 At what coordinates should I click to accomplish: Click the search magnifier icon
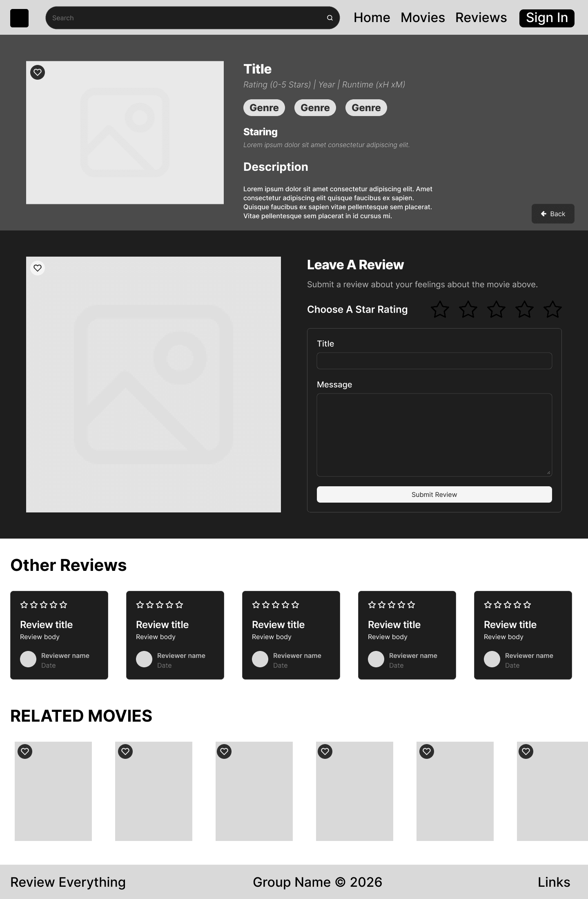(330, 18)
